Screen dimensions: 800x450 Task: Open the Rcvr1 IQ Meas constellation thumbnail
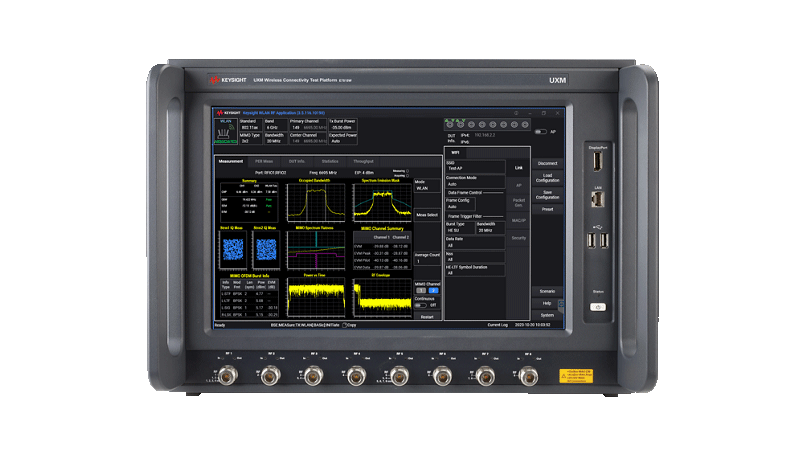coord(233,249)
